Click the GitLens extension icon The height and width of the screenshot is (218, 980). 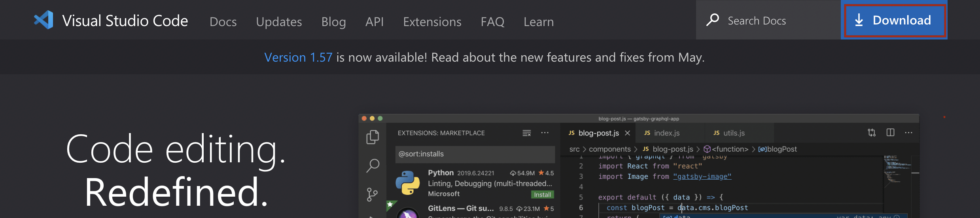408,213
